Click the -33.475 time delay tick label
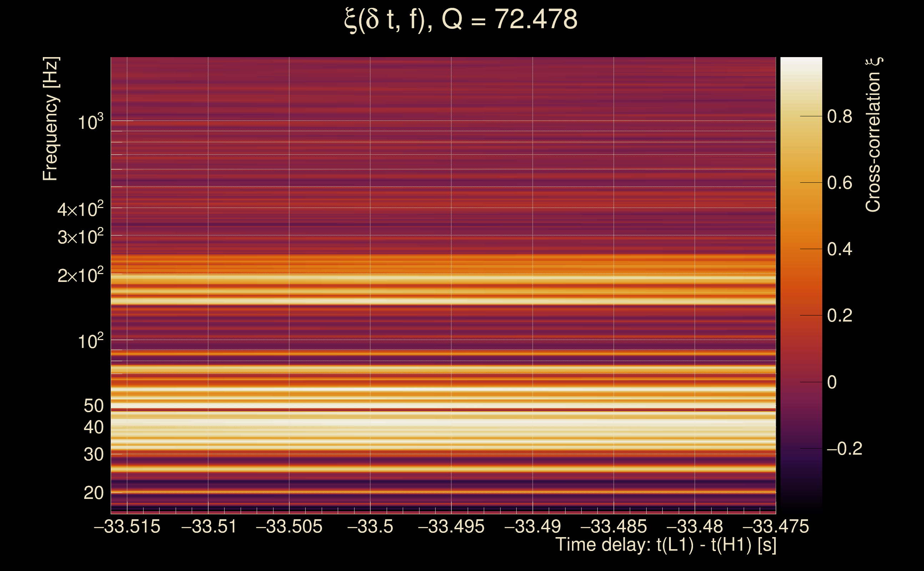The width and height of the screenshot is (924, 571). point(776,526)
